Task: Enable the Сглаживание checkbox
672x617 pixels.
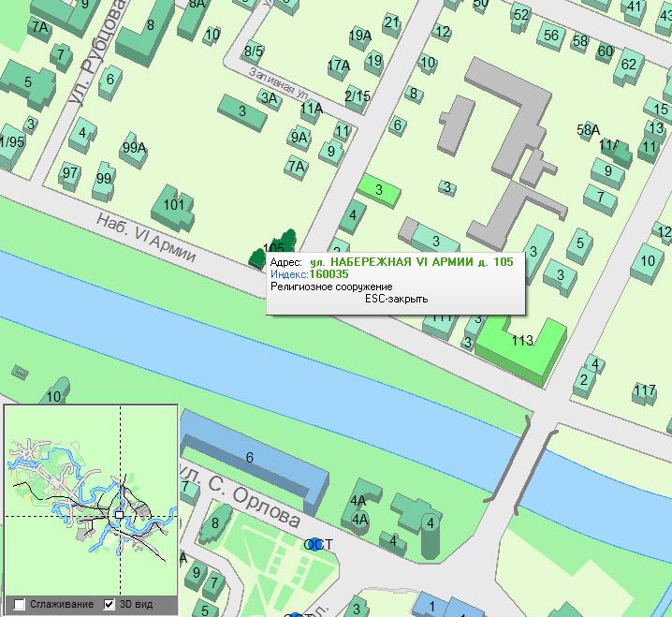Action: 20,604
